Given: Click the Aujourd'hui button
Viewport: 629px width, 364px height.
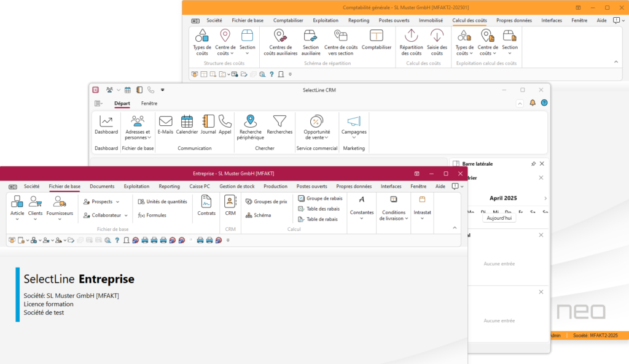Looking at the screenshot, I should 499,218.
